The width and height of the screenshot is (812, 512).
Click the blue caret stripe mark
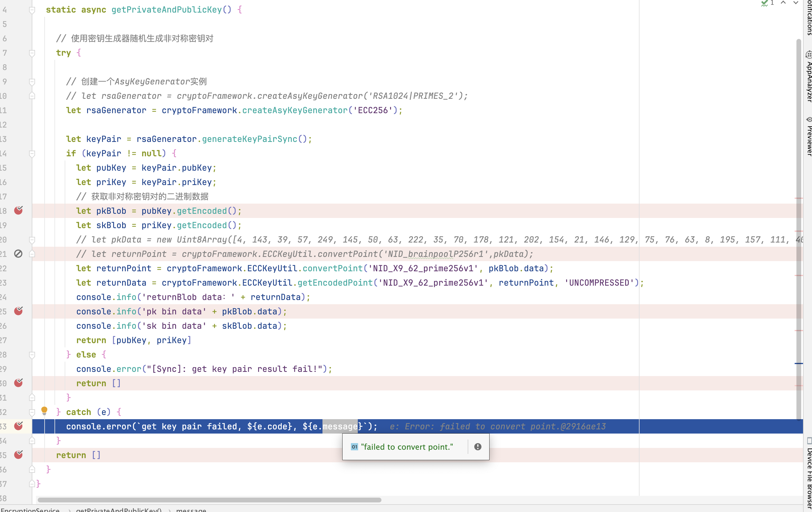[799, 363]
